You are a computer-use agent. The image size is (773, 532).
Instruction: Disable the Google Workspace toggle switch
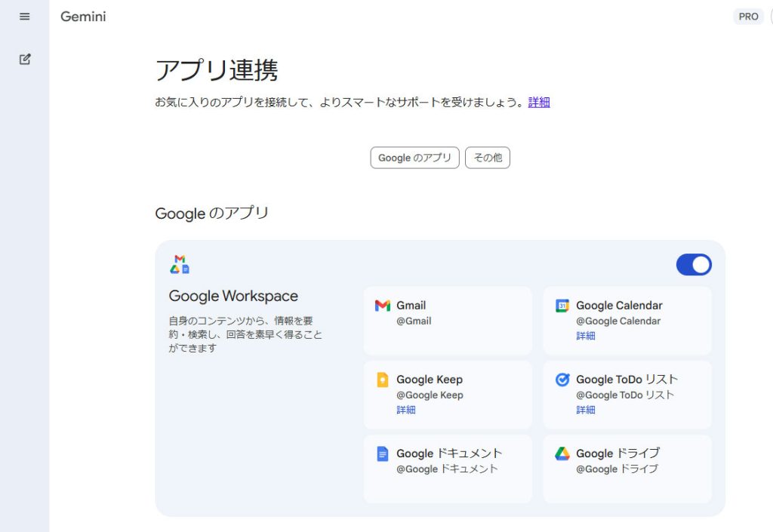(694, 265)
